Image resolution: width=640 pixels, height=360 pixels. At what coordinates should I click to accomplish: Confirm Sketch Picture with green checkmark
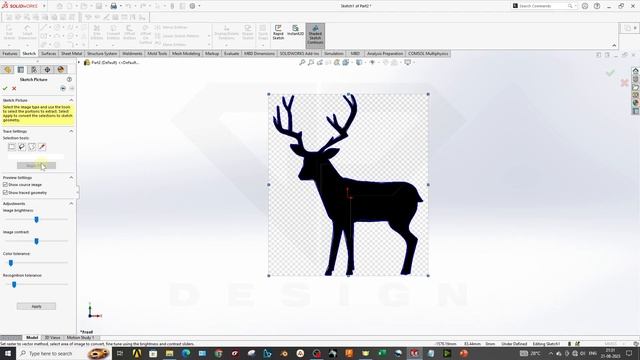click(5, 88)
